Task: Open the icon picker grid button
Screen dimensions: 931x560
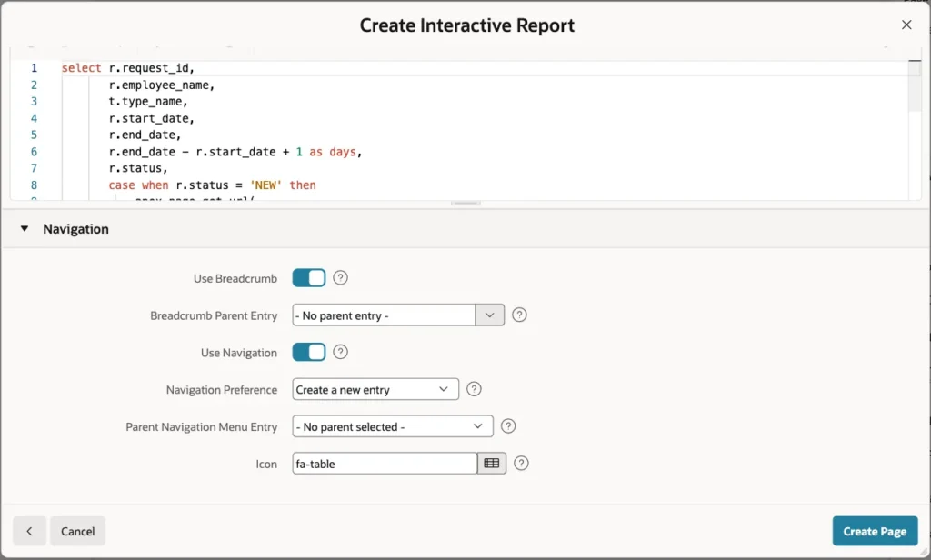Action: [x=492, y=464]
